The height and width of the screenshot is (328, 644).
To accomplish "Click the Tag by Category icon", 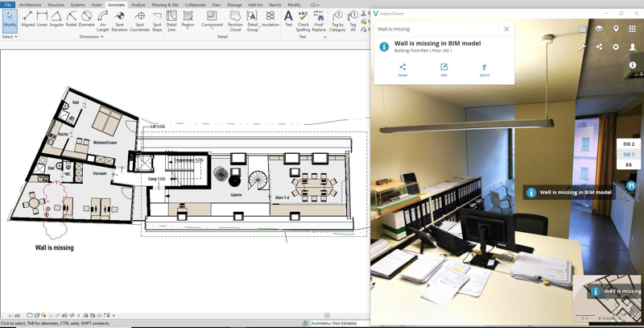I will 337,22.
